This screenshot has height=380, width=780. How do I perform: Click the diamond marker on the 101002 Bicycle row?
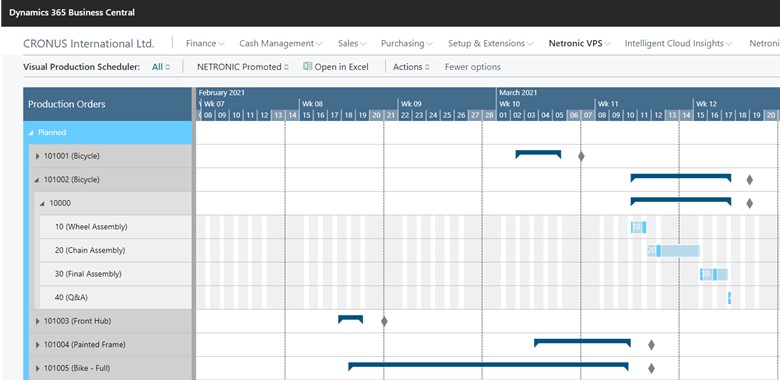click(x=750, y=180)
